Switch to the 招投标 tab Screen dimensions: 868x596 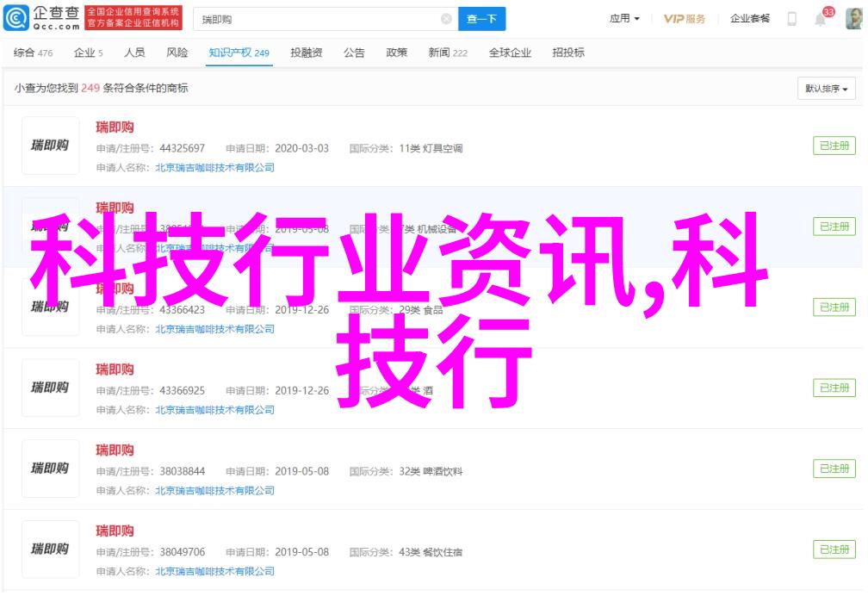tap(568, 53)
